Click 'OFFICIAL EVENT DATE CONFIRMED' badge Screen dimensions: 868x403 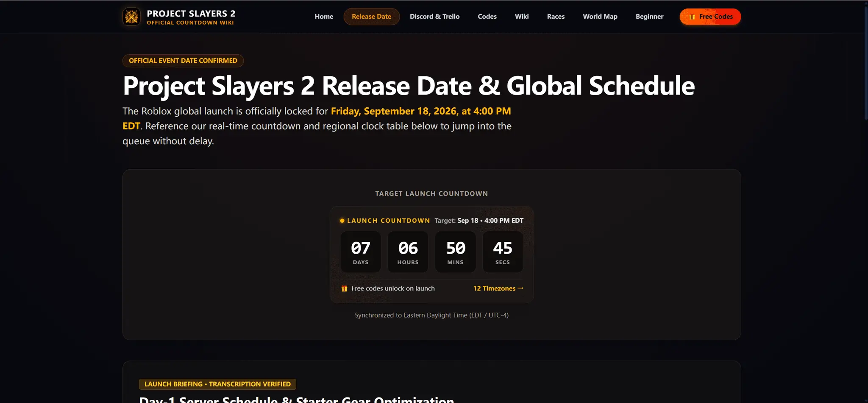183,61
